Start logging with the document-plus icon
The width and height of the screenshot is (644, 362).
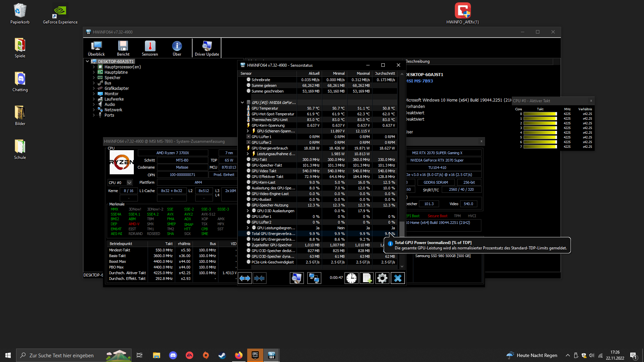click(367, 278)
